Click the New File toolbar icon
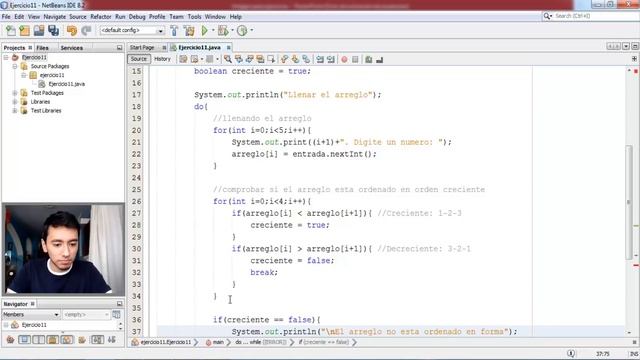 pyautogui.click(x=11, y=31)
